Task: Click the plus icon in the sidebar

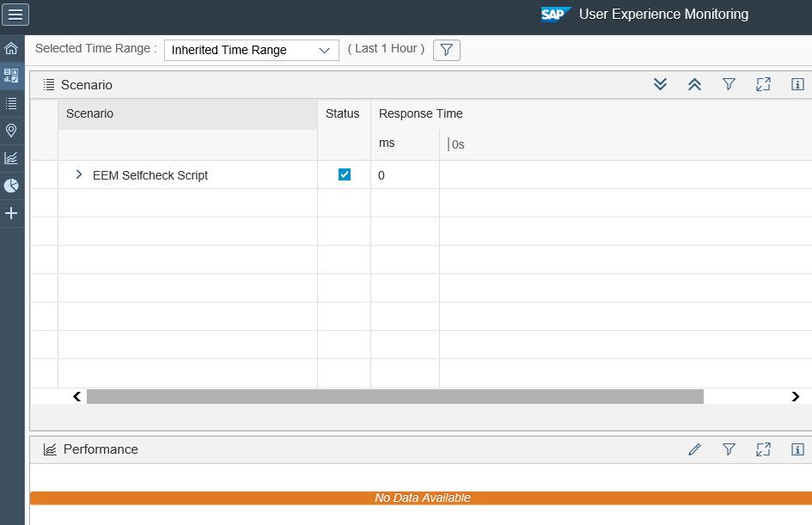Action: [11, 213]
